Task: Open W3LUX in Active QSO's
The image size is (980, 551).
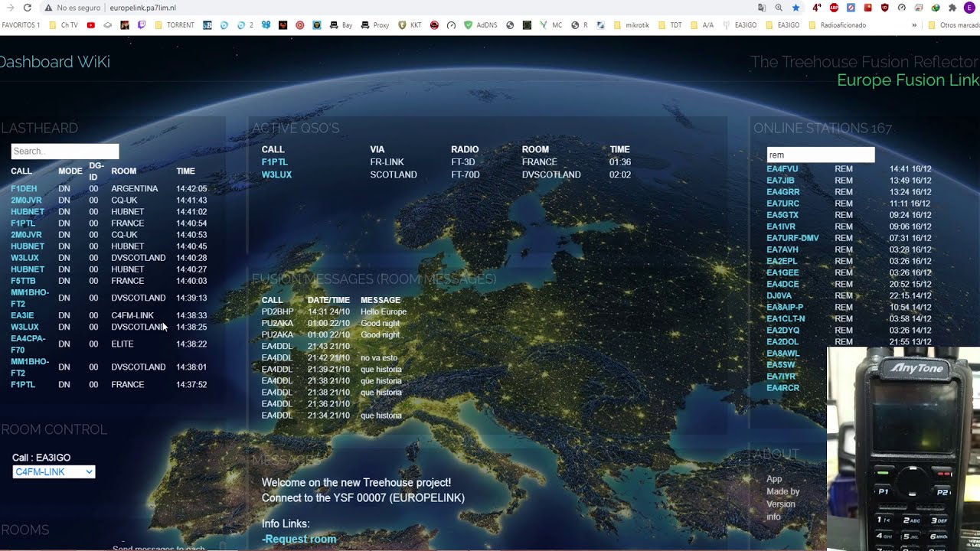Action: 276,174
